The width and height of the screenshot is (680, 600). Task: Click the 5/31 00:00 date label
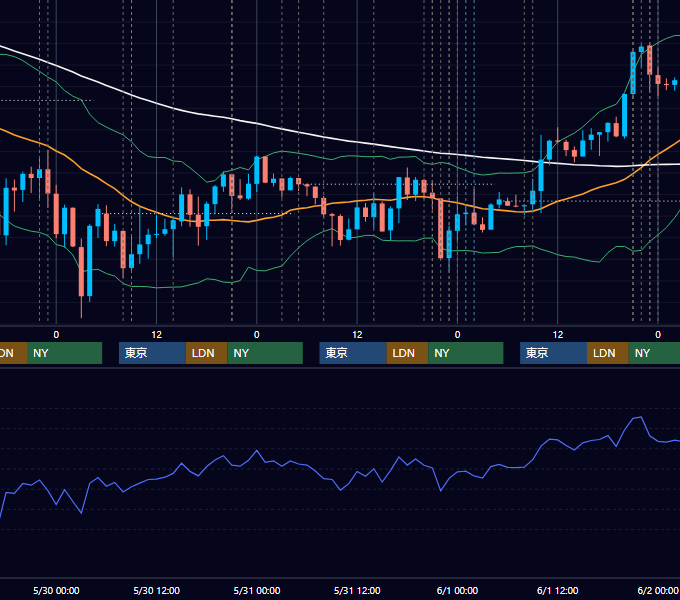tap(257, 590)
